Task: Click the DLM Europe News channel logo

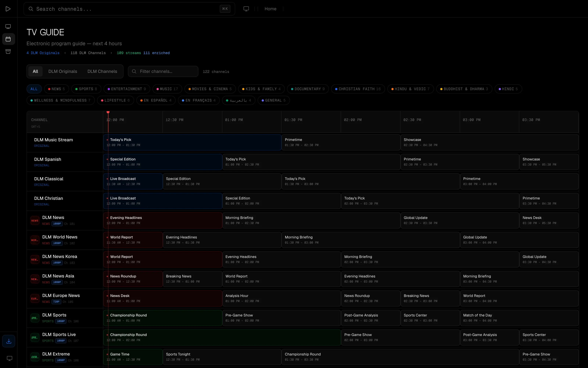Action: click(35, 298)
